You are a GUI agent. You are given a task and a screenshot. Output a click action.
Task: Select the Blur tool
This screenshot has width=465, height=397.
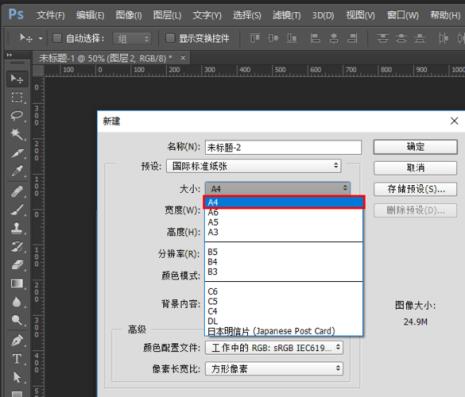[x=17, y=302]
